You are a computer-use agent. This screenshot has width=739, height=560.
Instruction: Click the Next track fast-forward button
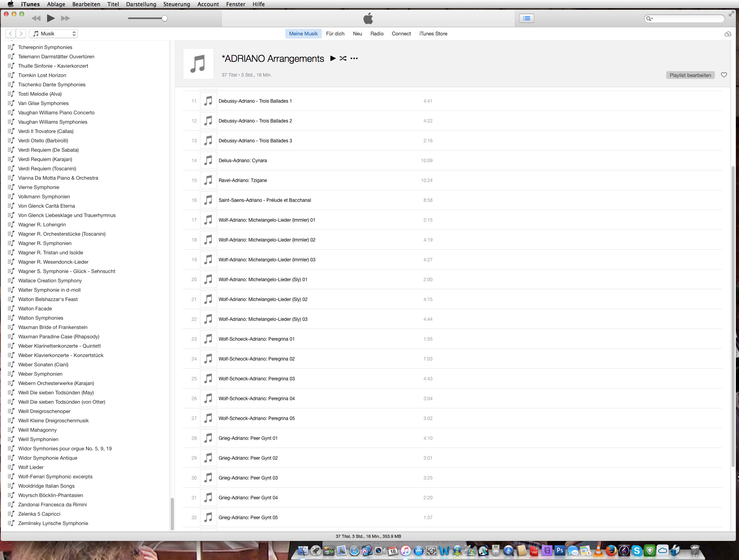(65, 18)
